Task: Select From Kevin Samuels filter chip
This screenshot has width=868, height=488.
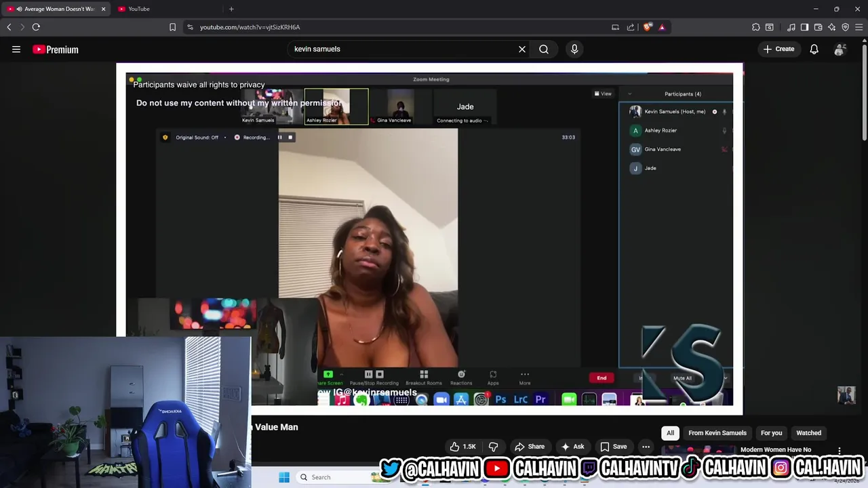Action: pyautogui.click(x=717, y=433)
